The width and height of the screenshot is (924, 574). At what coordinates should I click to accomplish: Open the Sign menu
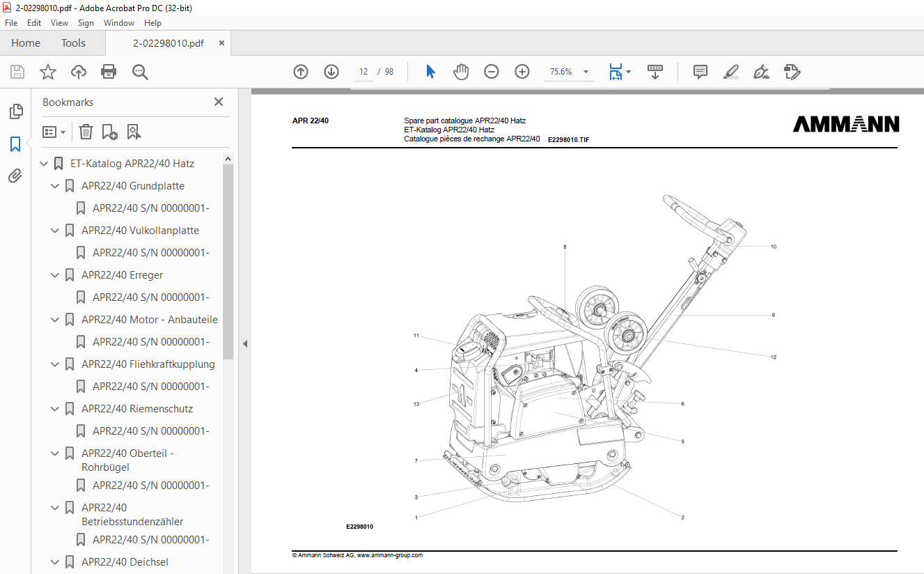coord(86,23)
